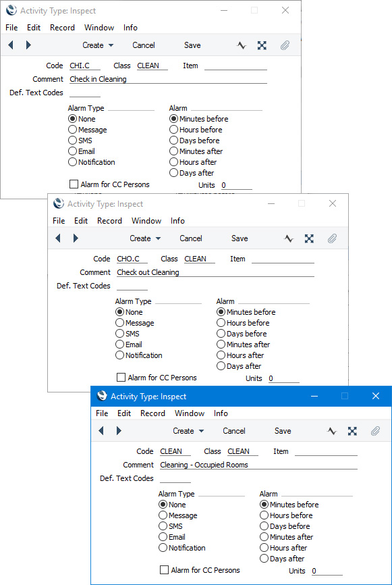Open Create dropdown in CHI.C window
The width and height of the screenshot is (392, 585).
[98, 45]
